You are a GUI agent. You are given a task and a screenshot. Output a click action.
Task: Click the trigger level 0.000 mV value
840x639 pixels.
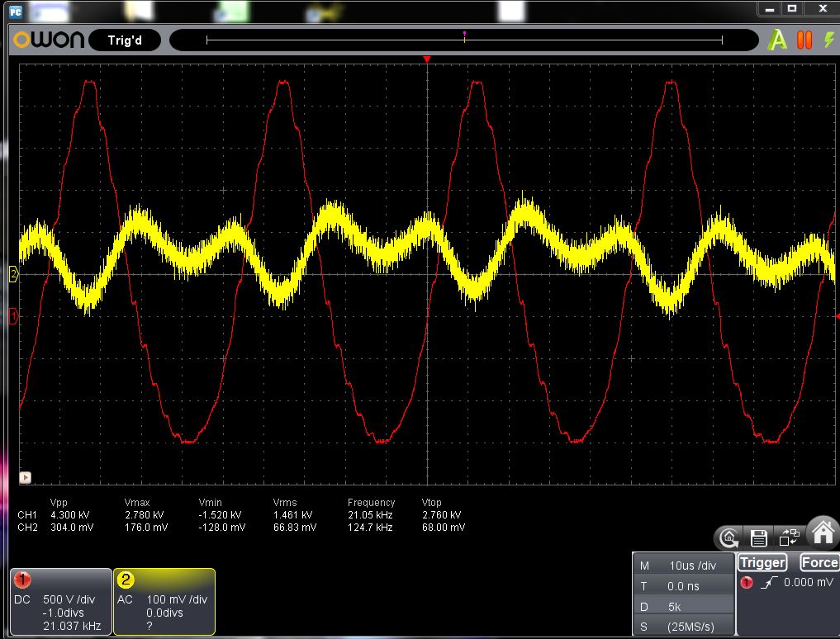coord(809,582)
